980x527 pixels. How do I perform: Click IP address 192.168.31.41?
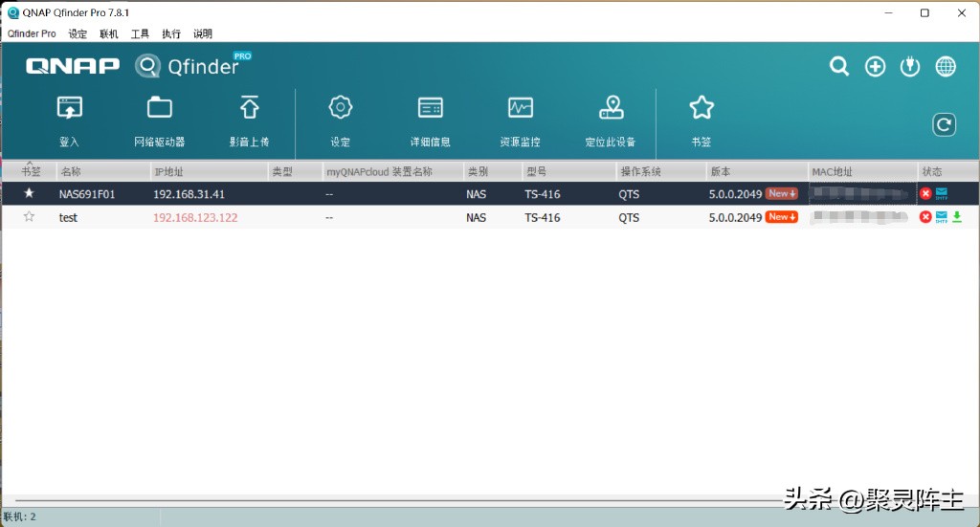(189, 194)
